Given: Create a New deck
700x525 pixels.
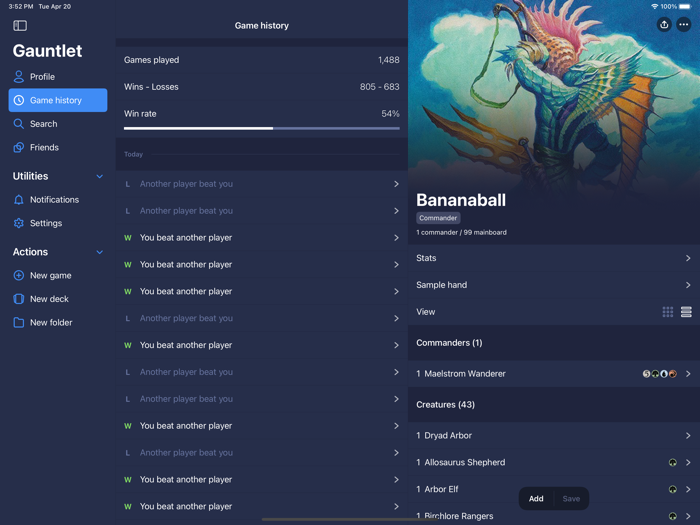Looking at the screenshot, I should coord(58,299).
